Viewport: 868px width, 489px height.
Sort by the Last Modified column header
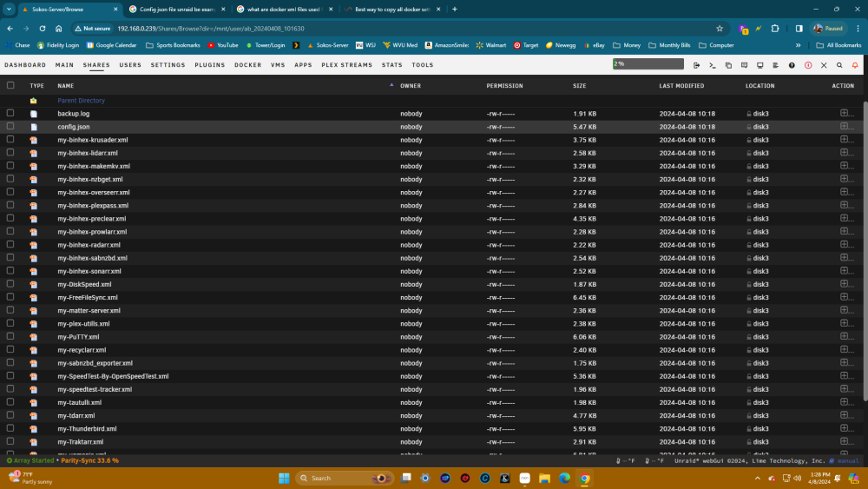(x=681, y=86)
